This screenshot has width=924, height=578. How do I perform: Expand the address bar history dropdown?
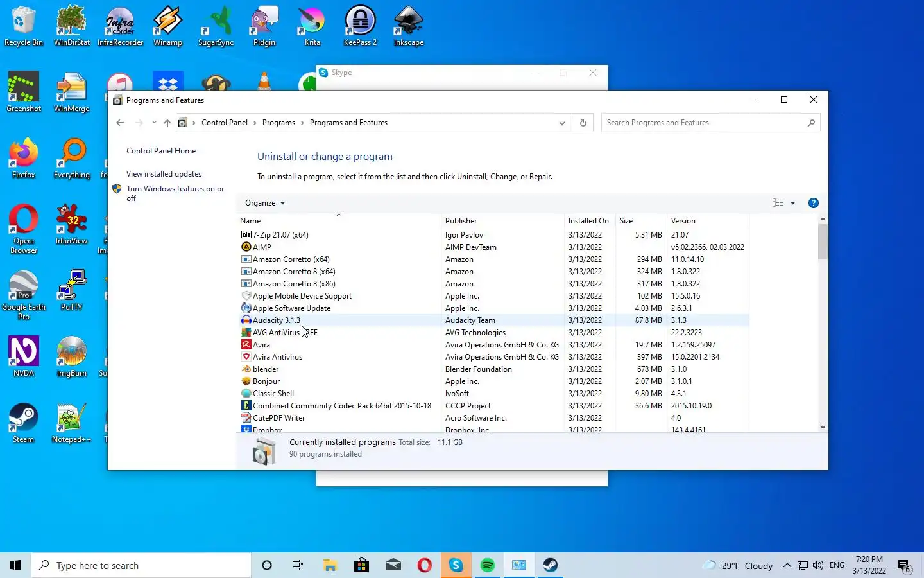562,123
